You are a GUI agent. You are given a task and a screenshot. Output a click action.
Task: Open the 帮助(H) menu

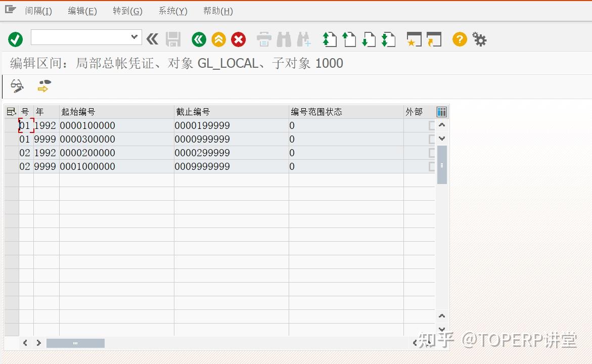click(x=218, y=11)
